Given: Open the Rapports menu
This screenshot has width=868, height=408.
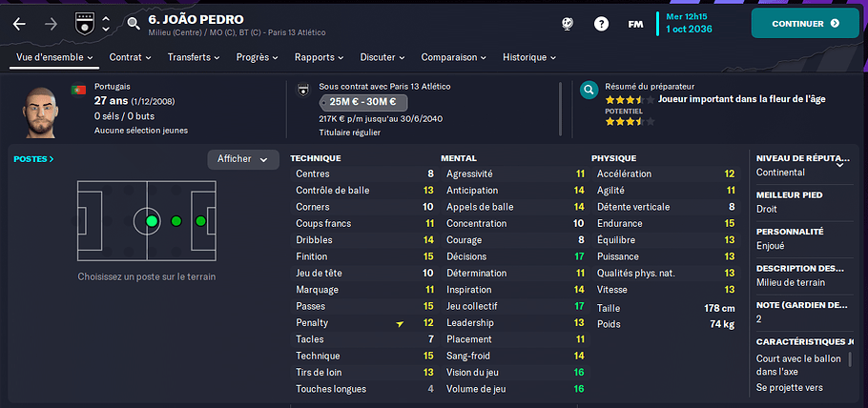Looking at the screenshot, I should 320,57.
